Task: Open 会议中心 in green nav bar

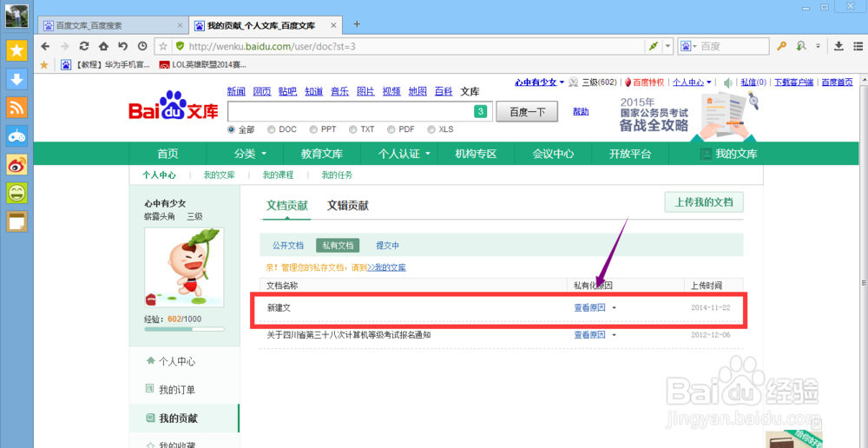Action: click(553, 154)
